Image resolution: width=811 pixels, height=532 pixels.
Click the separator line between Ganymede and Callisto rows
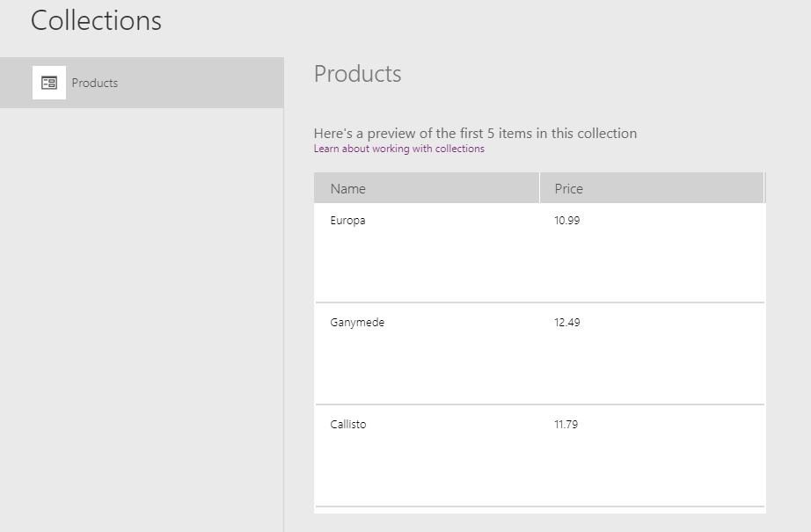(539, 404)
